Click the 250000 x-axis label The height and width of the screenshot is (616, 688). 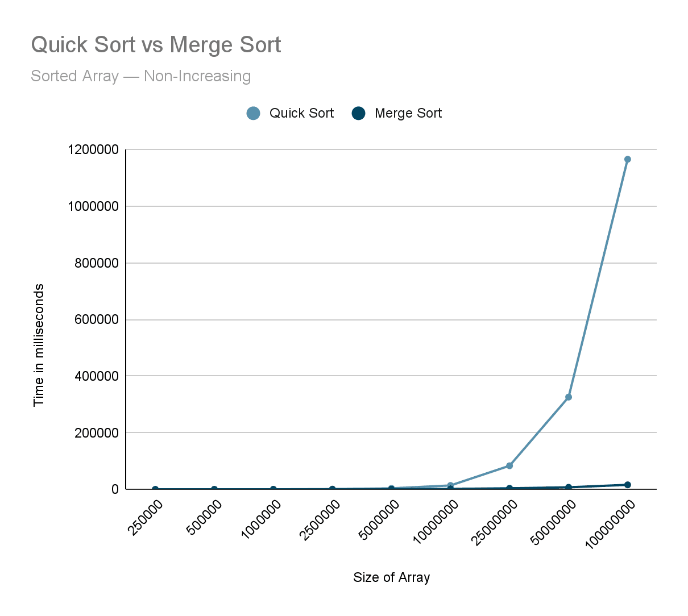(146, 518)
